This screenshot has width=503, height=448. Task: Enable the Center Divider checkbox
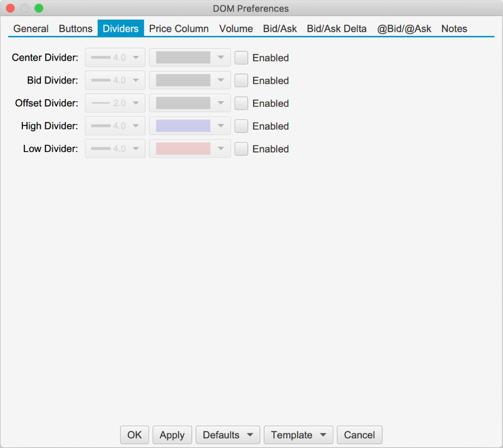[241, 58]
